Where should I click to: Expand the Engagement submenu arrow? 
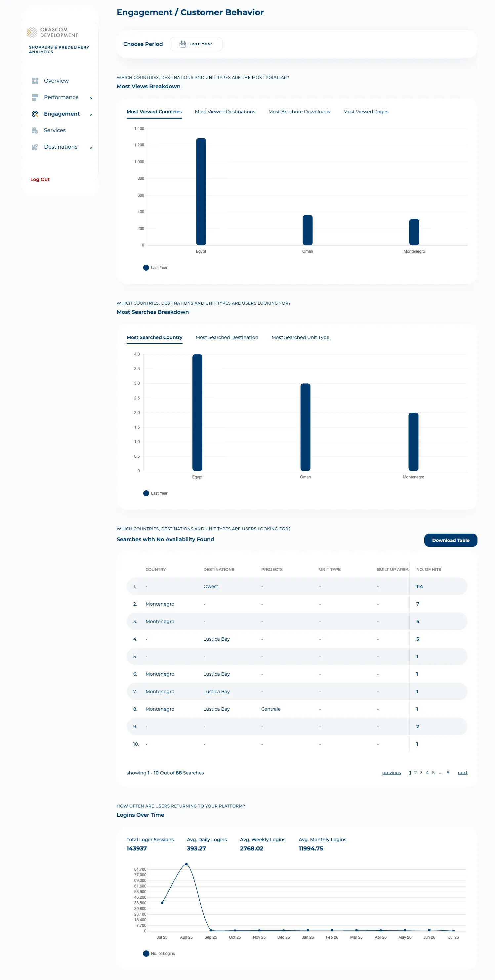tap(91, 115)
